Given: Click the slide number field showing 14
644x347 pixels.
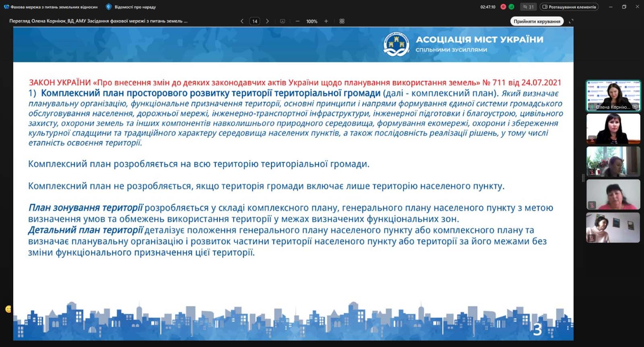Looking at the screenshot, I should pyautogui.click(x=255, y=21).
